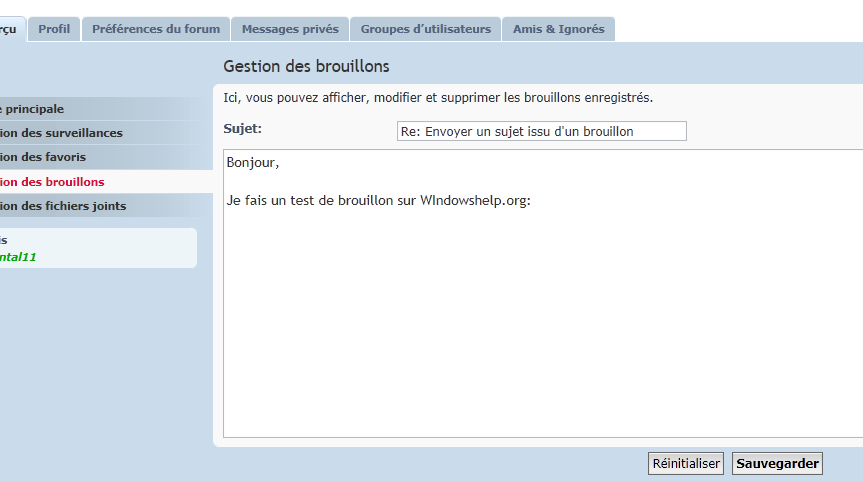Open the surveillances management sidebar entry
Image resolution: width=863 pixels, height=482 pixels.
(105, 133)
